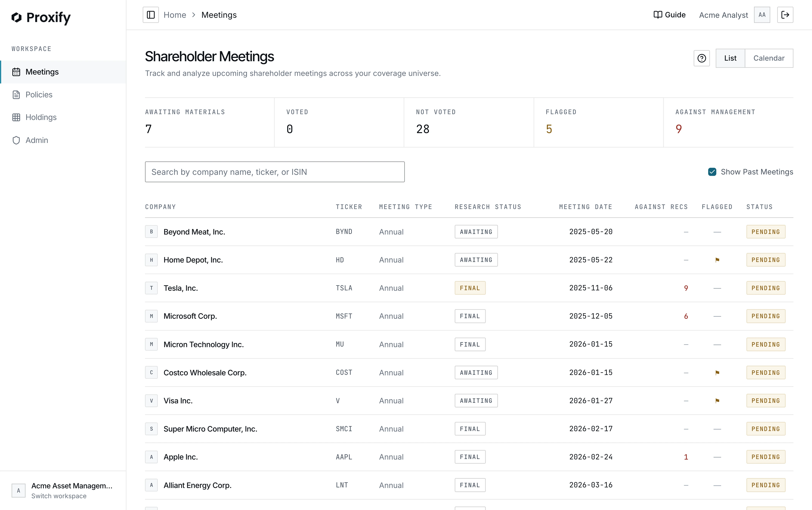Click the Meetings calendar icon in sidebar
The width and height of the screenshot is (812, 510).
coord(16,72)
